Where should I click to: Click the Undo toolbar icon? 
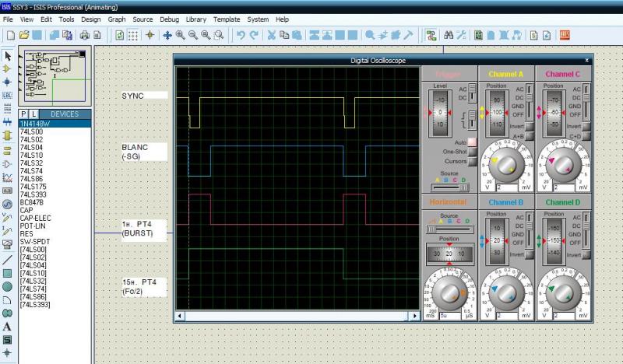(x=241, y=35)
